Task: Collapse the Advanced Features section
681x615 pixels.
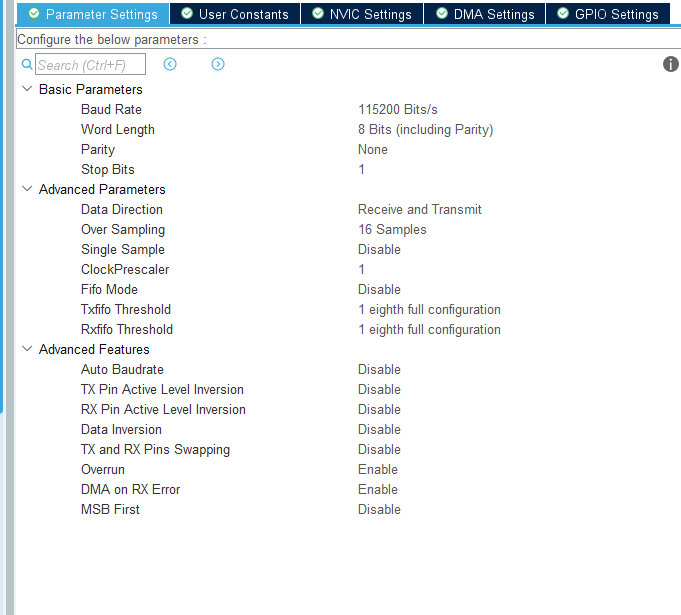Action: click(x=27, y=348)
